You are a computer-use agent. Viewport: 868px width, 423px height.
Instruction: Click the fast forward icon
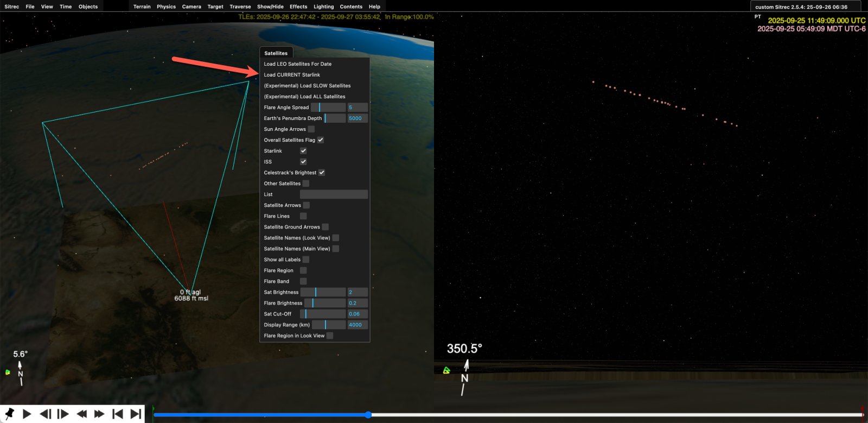pyautogui.click(x=99, y=414)
